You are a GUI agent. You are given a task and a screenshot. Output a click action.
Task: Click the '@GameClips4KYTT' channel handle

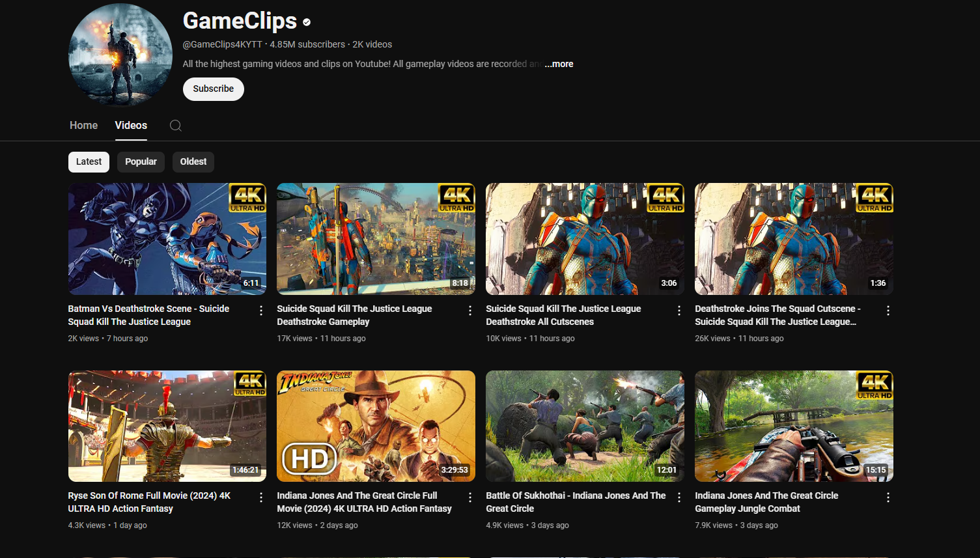tap(223, 44)
